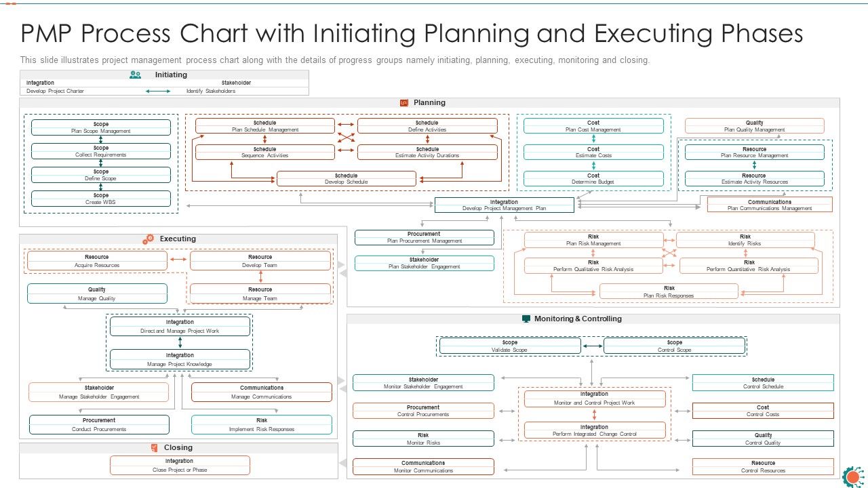Select the Define Scope box
Screen dimensions: 868x488
(x=101, y=175)
